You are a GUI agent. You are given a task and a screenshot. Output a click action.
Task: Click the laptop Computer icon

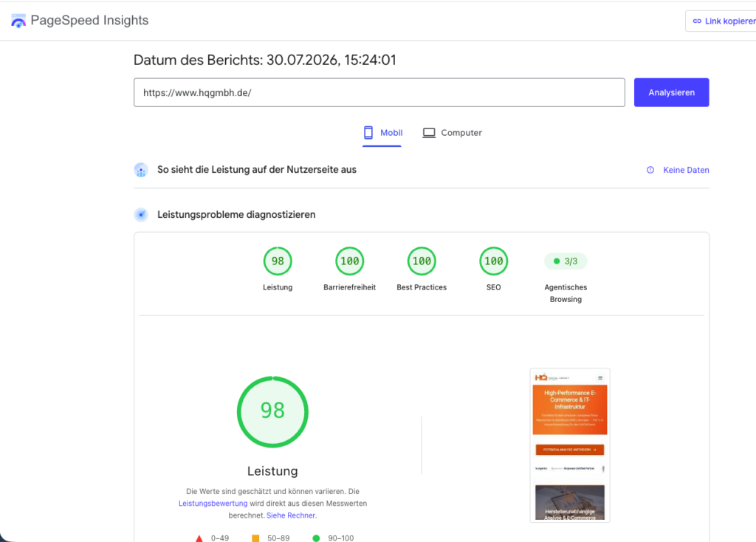coord(429,133)
